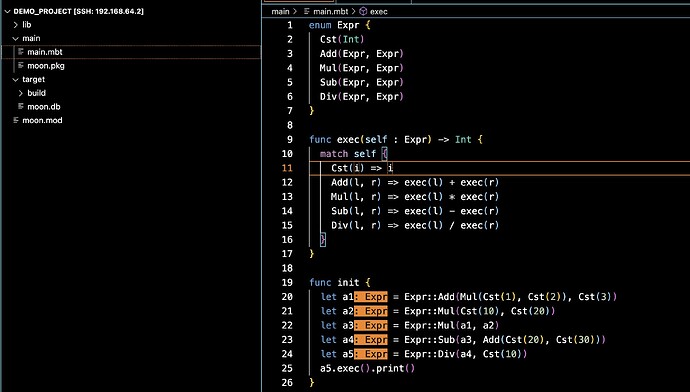The height and width of the screenshot is (392, 690).
Task: Click line number 19 in gutter
Action: tap(287, 282)
